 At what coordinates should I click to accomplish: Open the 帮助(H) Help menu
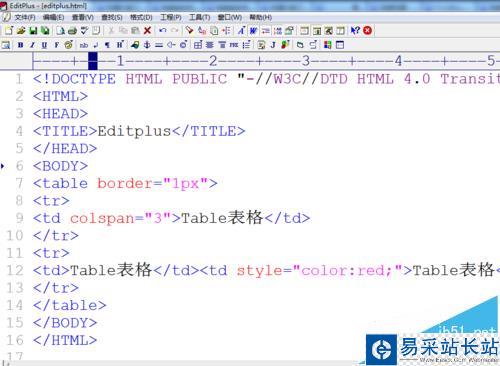click(261, 17)
